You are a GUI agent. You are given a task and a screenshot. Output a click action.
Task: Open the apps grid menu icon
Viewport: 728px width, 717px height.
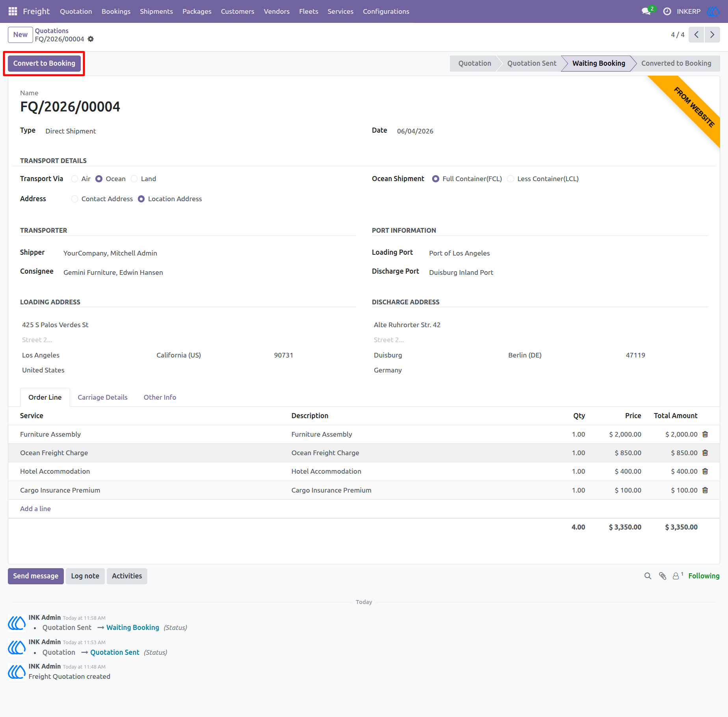13,11
